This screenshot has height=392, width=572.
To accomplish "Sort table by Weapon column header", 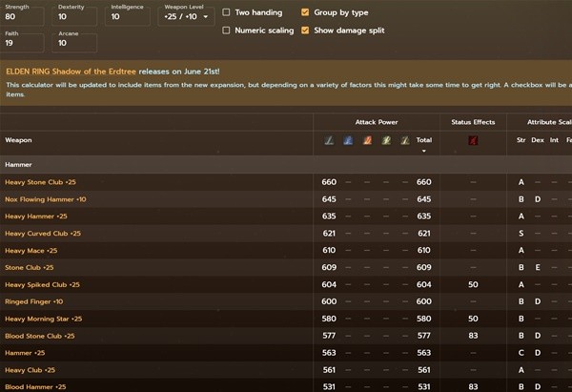I will (19, 140).
